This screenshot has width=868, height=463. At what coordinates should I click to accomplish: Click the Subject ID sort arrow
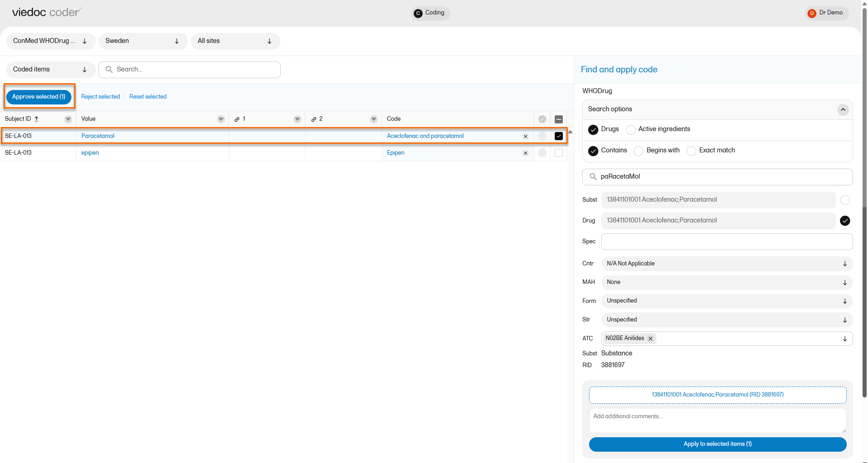click(x=37, y=119)
